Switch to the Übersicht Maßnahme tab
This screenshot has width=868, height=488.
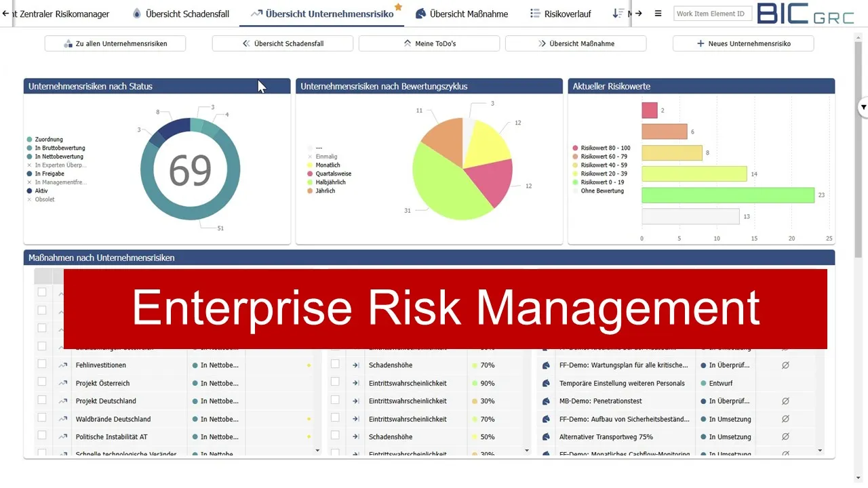click(462, 14)
